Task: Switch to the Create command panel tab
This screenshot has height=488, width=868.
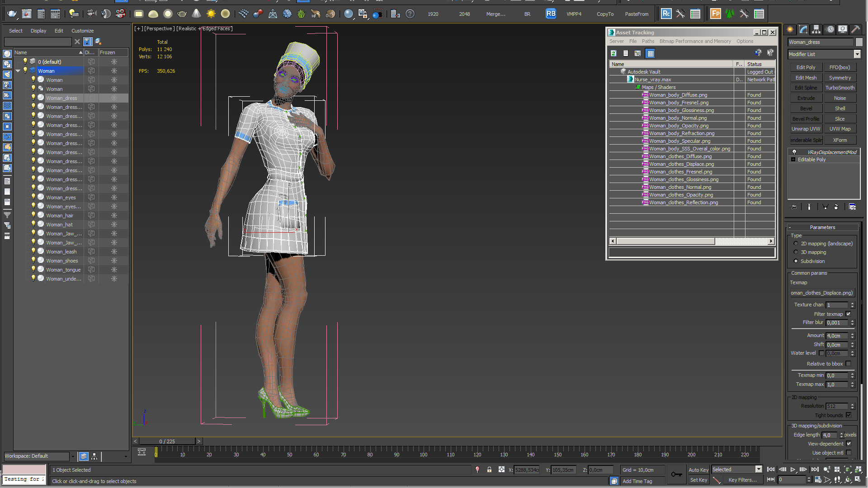Action: 790,29
